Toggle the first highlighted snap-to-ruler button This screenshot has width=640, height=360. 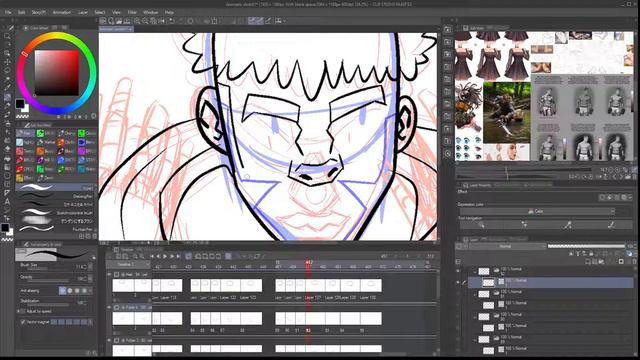[251, 21]
